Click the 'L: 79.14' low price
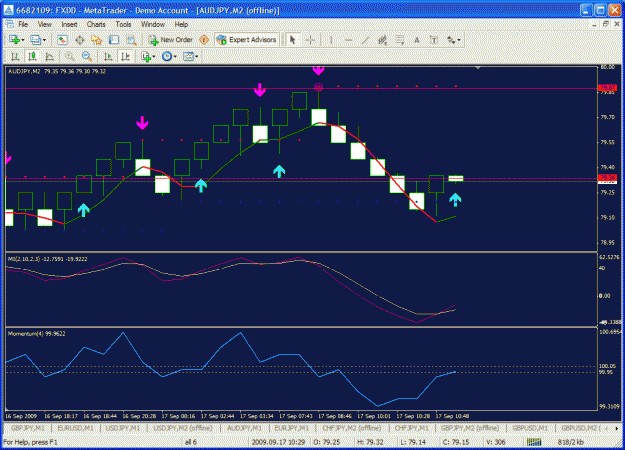The image size is (625, 450). (413, 442)
